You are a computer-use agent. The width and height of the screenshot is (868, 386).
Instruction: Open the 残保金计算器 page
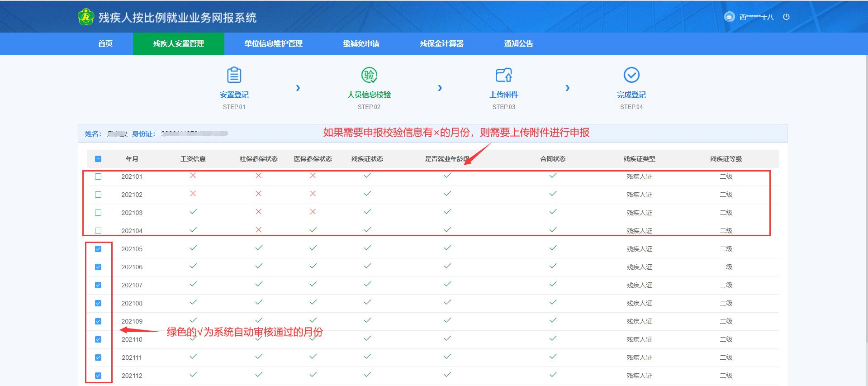(441, 44)
